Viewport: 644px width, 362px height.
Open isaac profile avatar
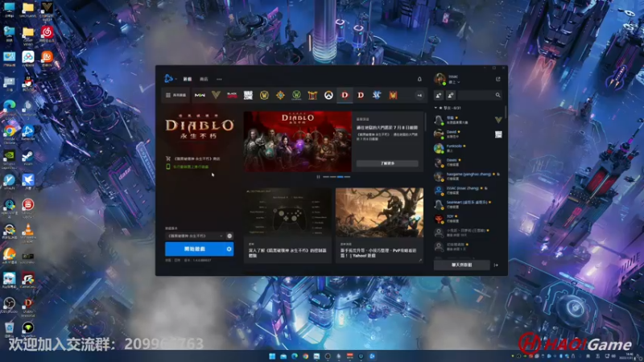pyautogui.click(x=440, y=79)
